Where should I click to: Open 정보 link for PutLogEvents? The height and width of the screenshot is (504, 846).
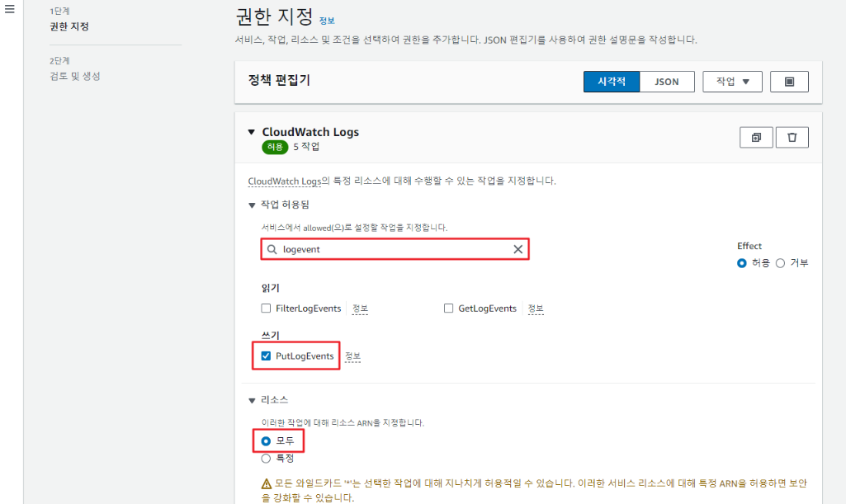[x=352, y=356]
